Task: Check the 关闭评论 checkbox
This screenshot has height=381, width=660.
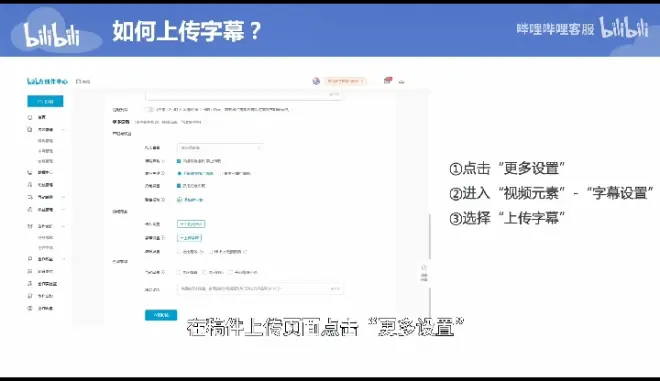Action: click(x=205, y=272)
